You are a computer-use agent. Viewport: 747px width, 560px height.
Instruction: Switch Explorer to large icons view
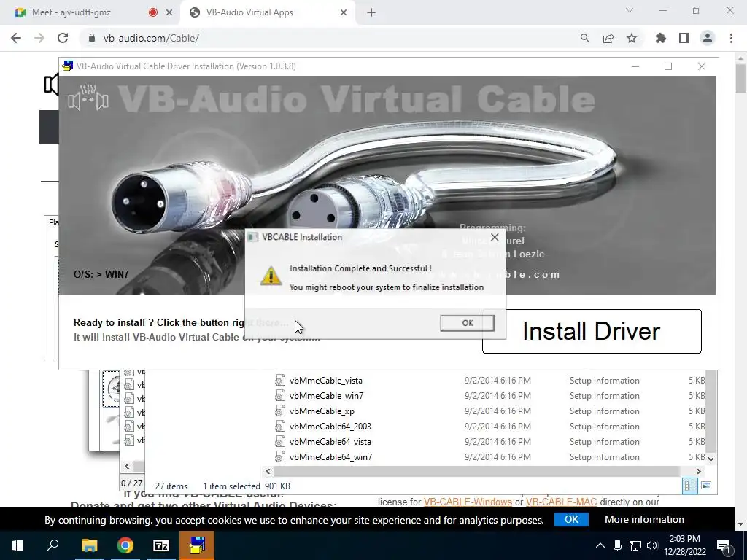(706, 486)
